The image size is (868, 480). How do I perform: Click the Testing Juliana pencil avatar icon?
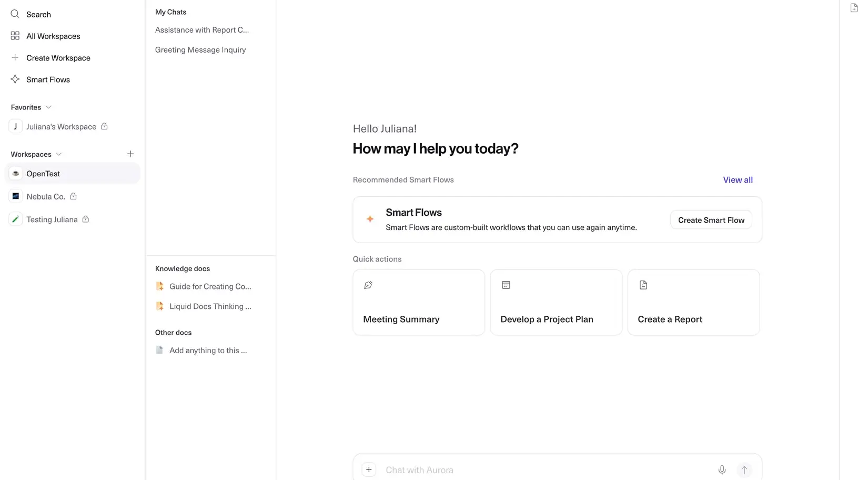coord(15,219)
